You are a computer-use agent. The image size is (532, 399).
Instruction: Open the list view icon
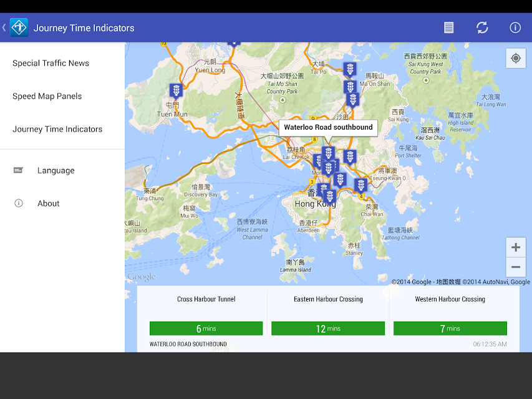[x=448, y=27]
